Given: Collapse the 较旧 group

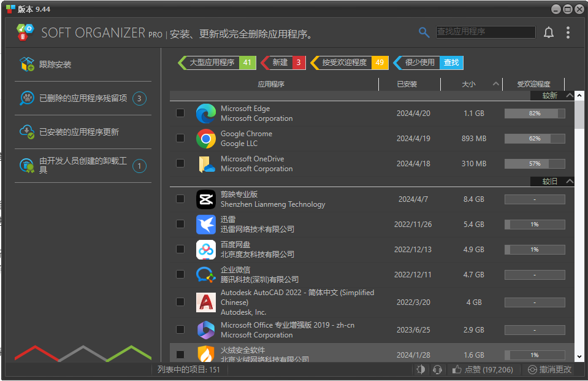Looking at the screenshot, I should tap(570, 182).
